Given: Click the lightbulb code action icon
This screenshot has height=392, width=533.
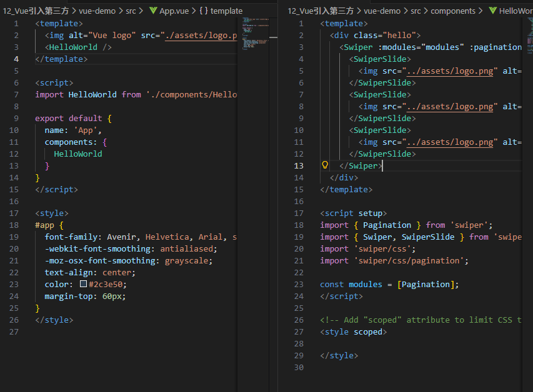Looking at the screenshot, I should 325,165.
